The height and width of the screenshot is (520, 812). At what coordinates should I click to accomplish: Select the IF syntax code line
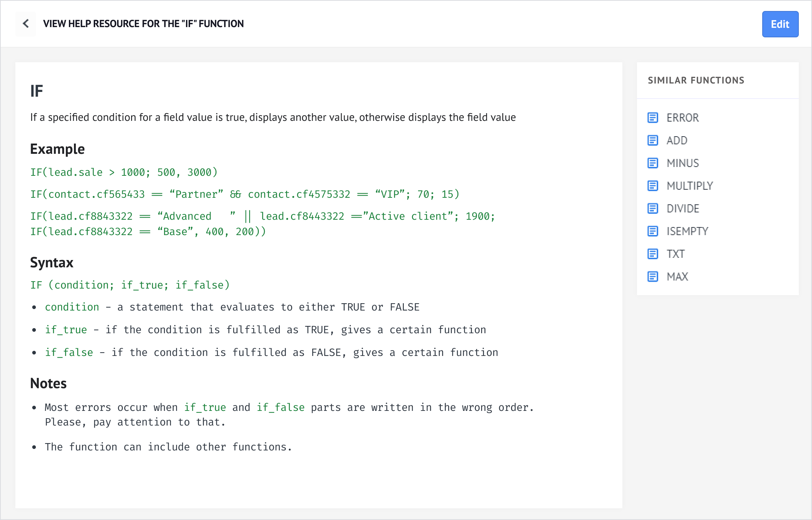pyautogui.click(x=130, y=285)
